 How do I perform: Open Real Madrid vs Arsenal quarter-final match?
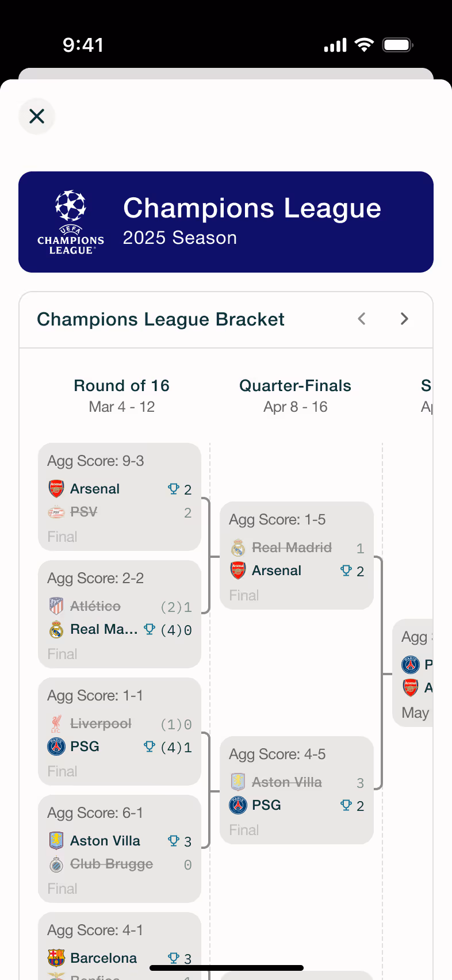point(297,556)
